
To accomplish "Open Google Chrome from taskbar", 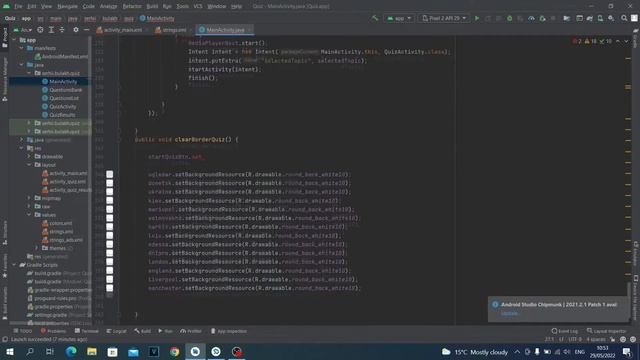I will (174, 352).
